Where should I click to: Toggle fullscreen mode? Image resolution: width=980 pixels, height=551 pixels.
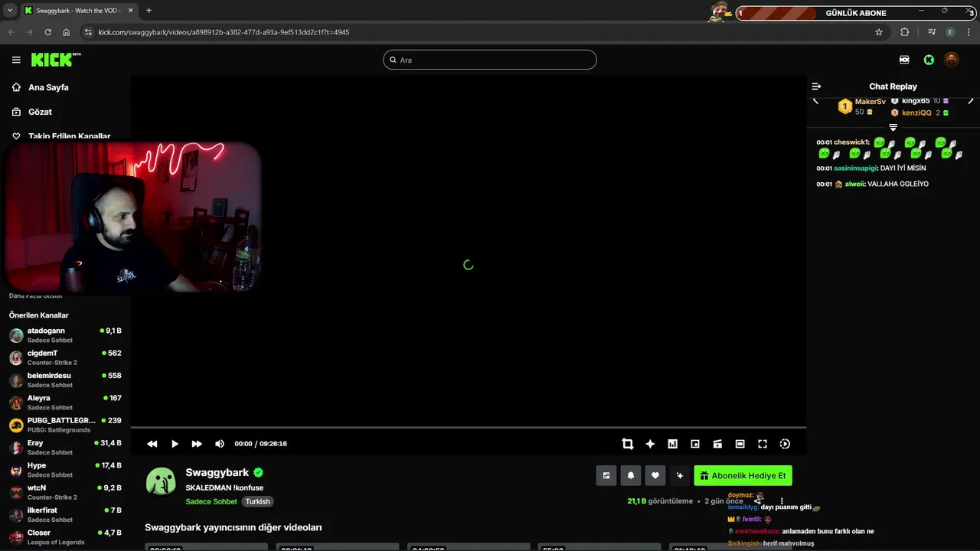point(763,444)
